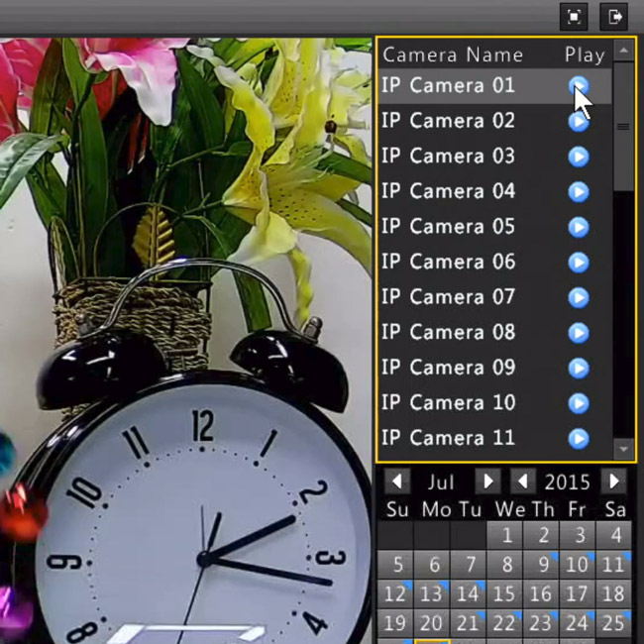
Task: Go to next year after 2015
Action: tap(613, 481)
